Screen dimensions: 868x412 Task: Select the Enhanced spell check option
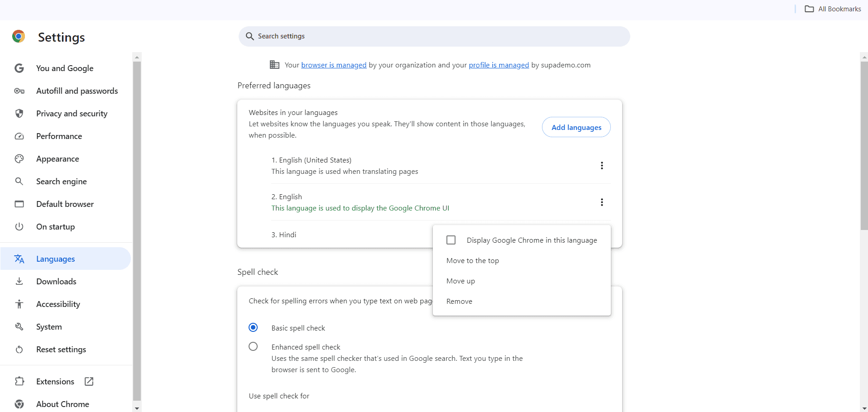click(253, 346)
